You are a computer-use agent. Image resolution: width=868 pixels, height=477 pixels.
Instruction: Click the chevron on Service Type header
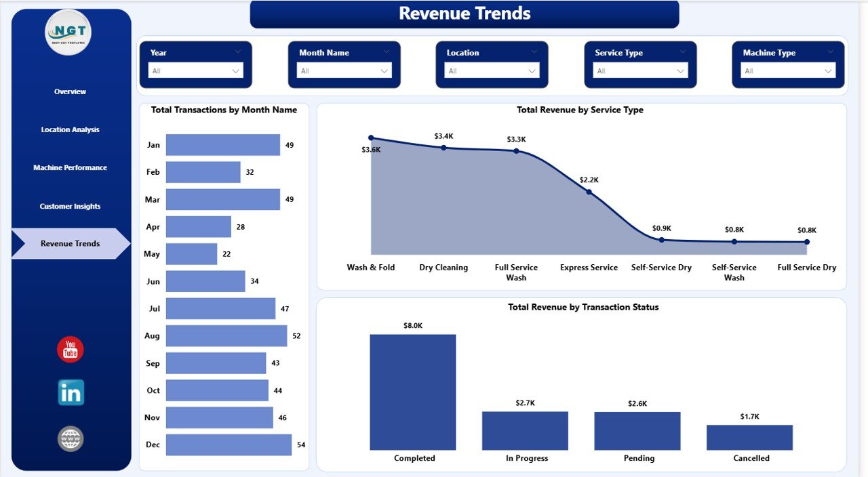point(681,52)
